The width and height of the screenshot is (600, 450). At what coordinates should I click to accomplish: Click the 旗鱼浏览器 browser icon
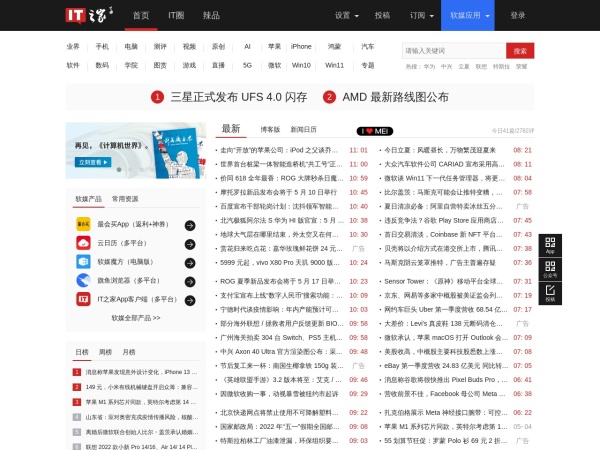83,280
